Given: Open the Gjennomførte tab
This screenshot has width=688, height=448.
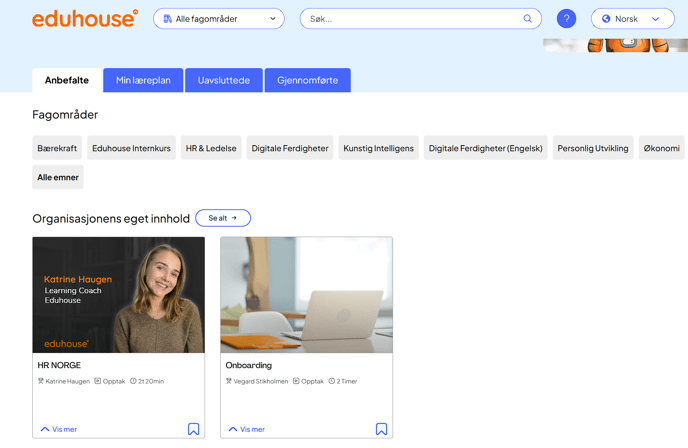Looking at the screenshot, I should click(x=307, y=80).
